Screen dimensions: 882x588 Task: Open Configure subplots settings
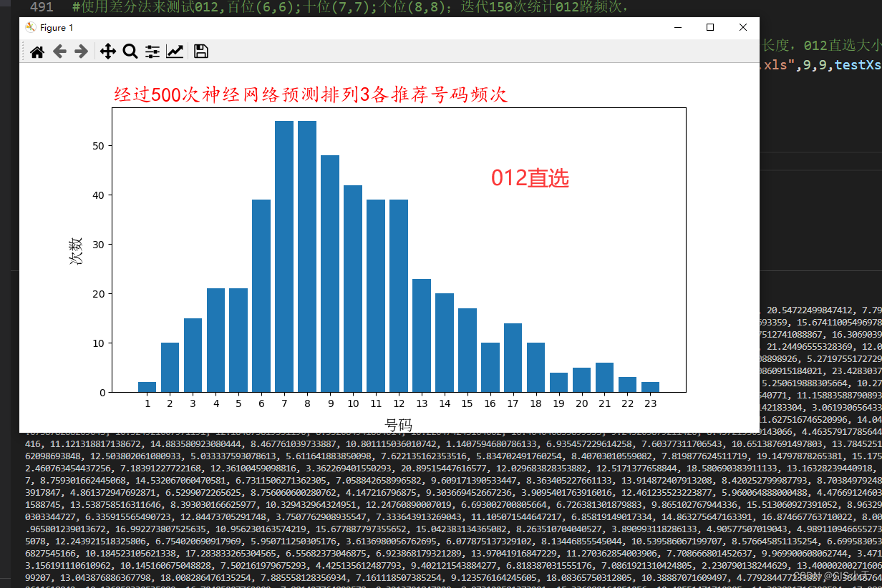click(x=152, y=52)
